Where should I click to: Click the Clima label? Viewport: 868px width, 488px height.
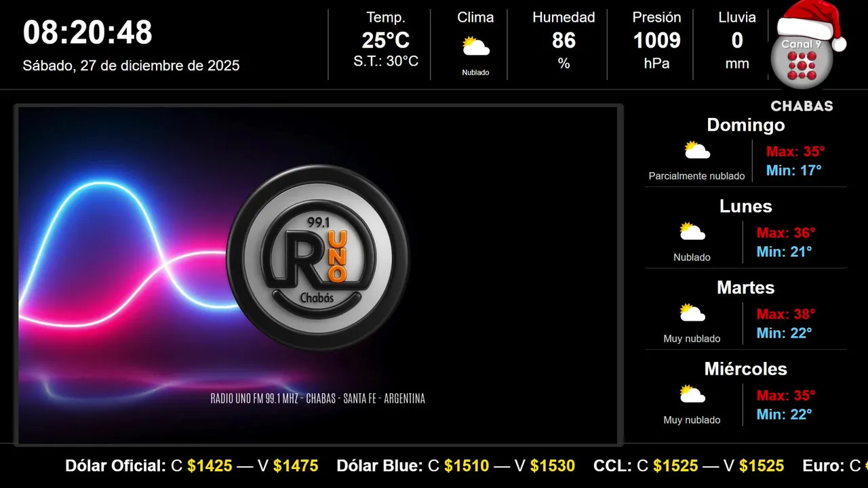tap(475, 18)
